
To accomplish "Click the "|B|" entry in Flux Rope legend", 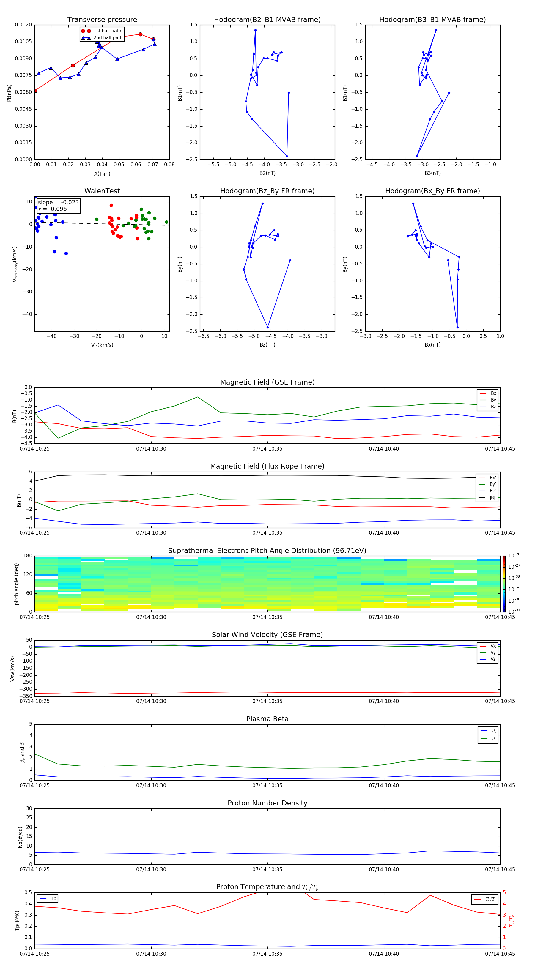I will [x=487, y=498].
